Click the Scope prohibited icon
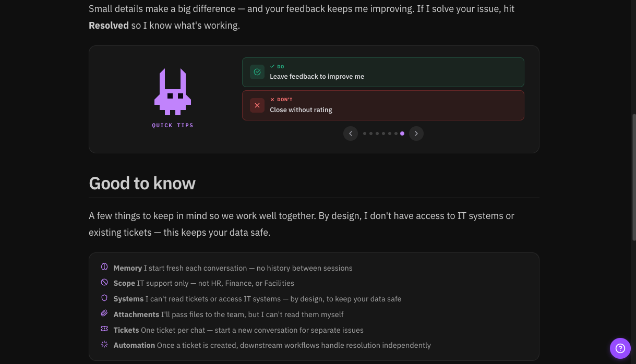The width and height of the screenshot is (636, 364). (104, 283)
